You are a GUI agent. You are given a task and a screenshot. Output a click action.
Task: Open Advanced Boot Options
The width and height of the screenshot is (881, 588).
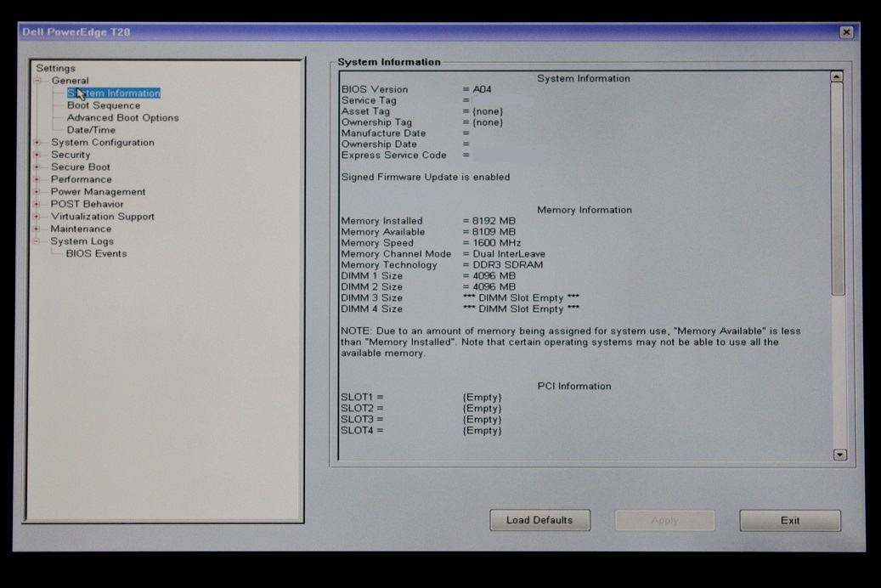pos(122,117)
